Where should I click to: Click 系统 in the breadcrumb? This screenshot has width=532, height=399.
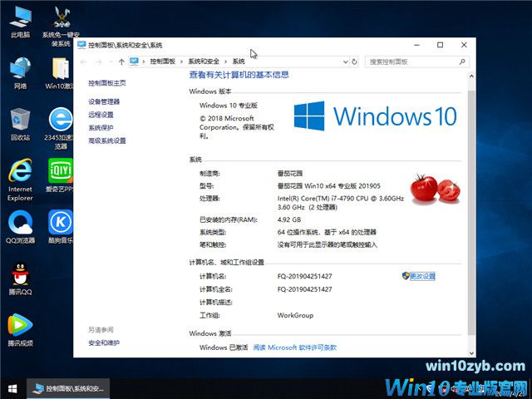click(239, 62)
